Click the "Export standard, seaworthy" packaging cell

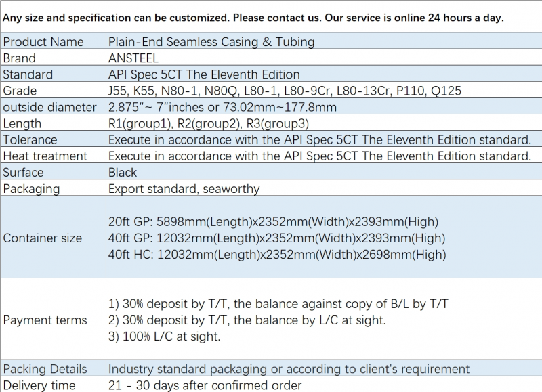coord(184,188)
